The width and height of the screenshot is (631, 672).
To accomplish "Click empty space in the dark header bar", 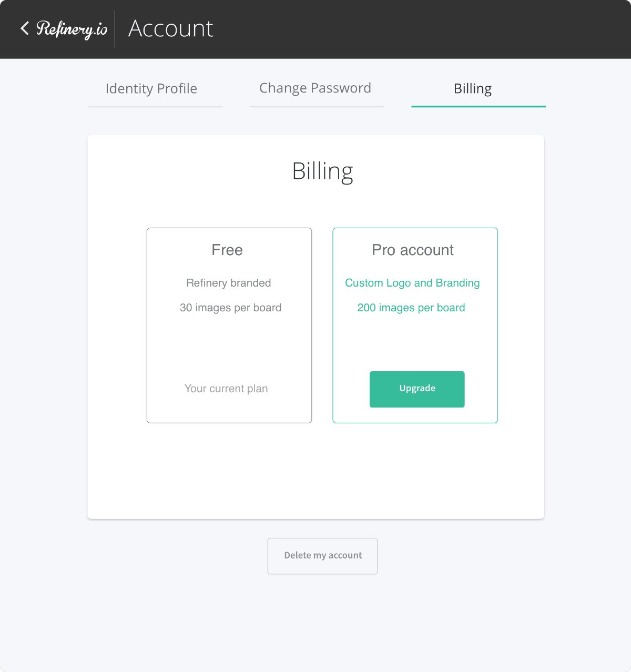I will point(421,29).
